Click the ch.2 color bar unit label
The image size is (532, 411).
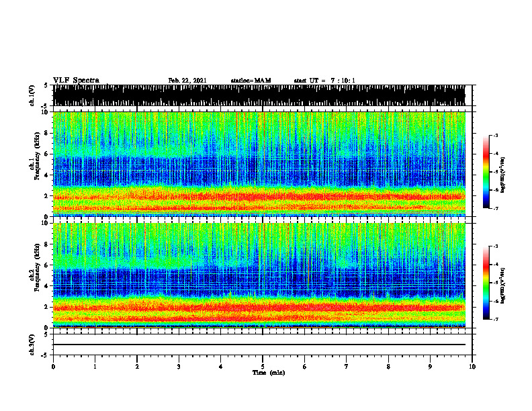(503, 285)
